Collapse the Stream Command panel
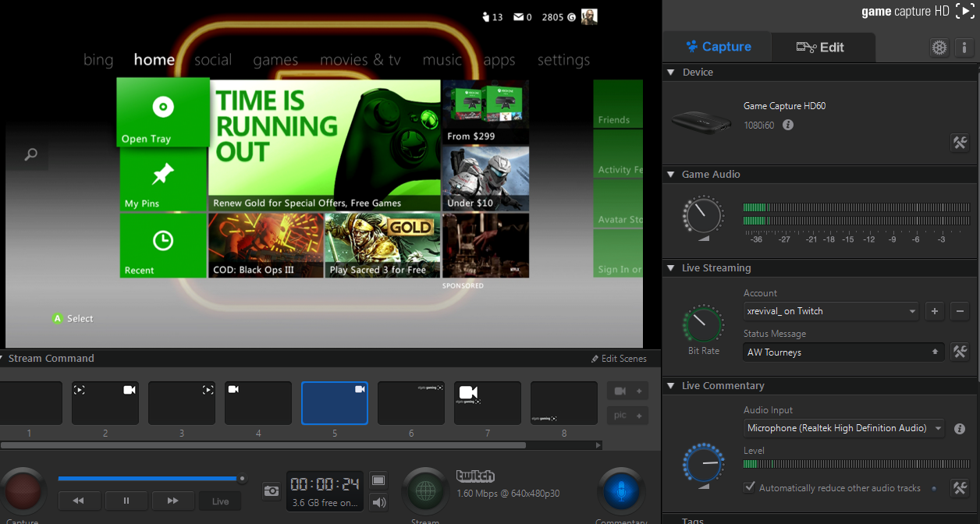980x524 pixels. pyautogui.click(x=2, y=358)
